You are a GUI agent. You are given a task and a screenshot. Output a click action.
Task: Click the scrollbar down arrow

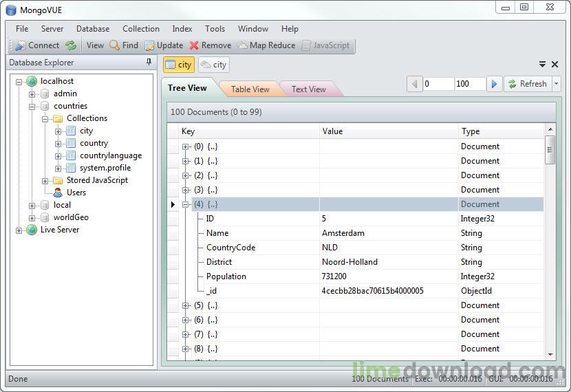[550, 354]
